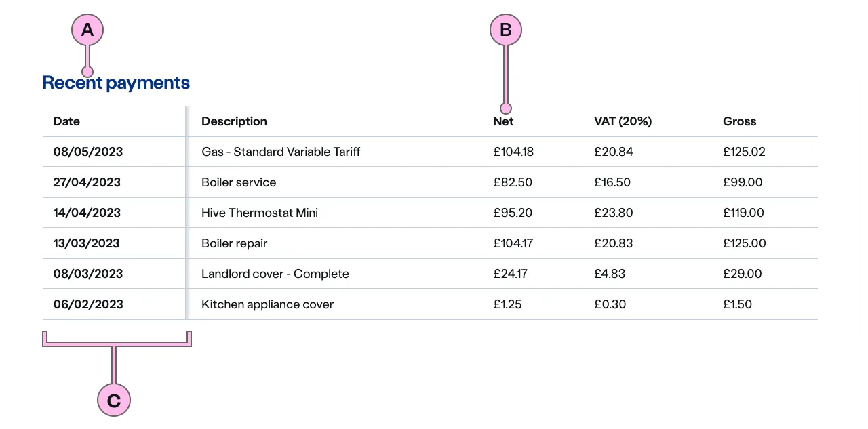Click the Landlord cover - Complete entry
The width and height of the screenshot is (868, 429).
tap(275, 274)
